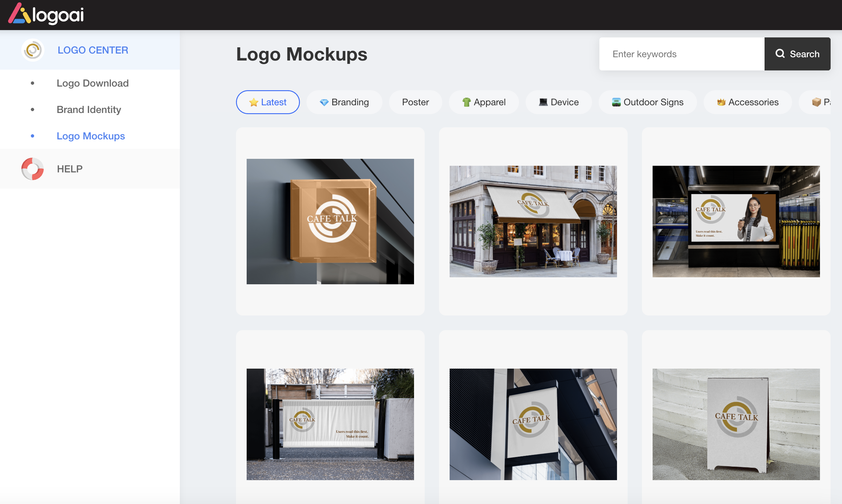842x504 pixels.
Task: Click the star icon on Latest filter
Action: [x=254, y=102]
